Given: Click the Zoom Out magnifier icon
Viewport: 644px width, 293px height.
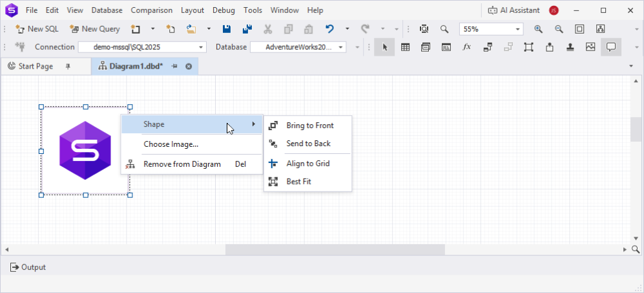Looking at the screenshot, I should click(559, 29).
